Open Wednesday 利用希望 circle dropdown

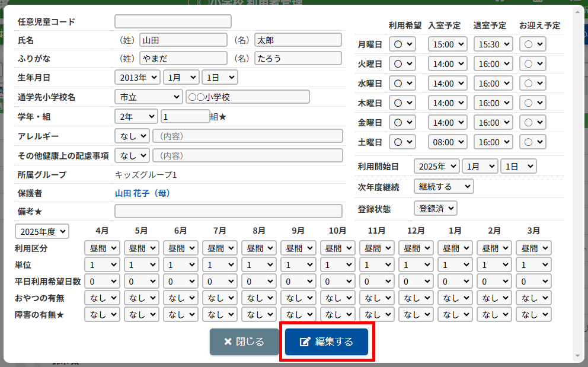point(402,84)
